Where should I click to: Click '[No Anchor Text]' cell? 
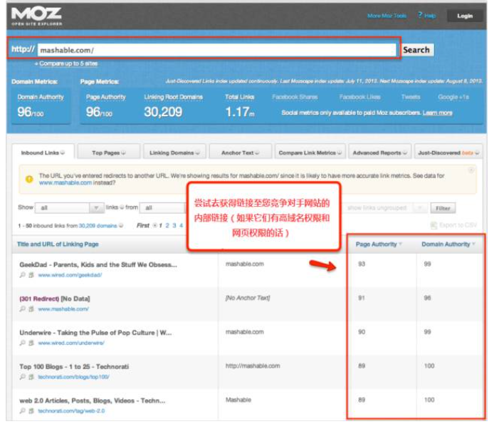(248, 298)
